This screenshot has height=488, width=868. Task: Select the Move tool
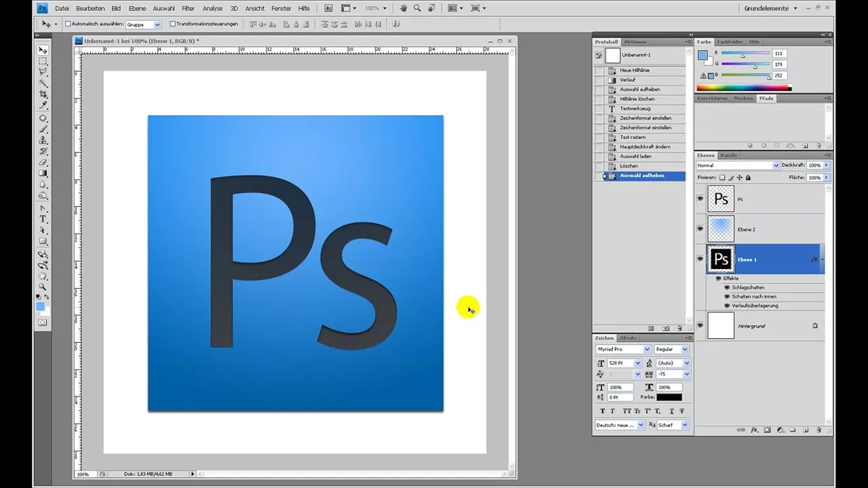(x=43, y=50)
